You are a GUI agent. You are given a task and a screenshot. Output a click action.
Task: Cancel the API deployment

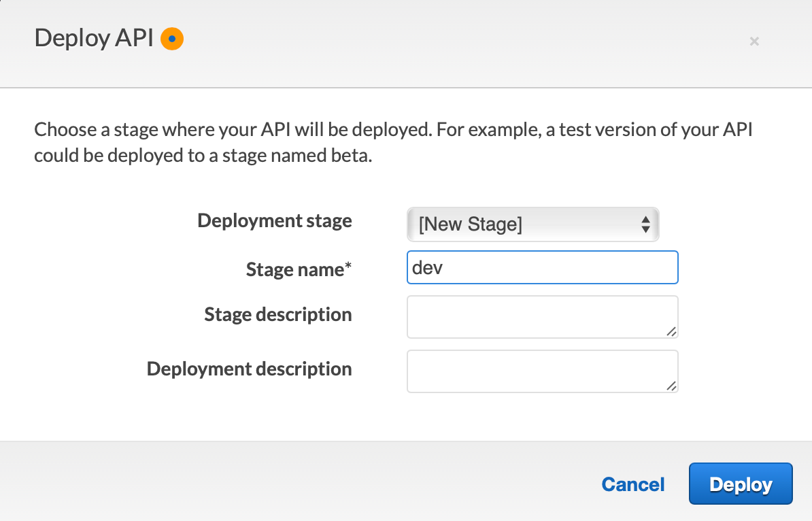coord(633,484)
